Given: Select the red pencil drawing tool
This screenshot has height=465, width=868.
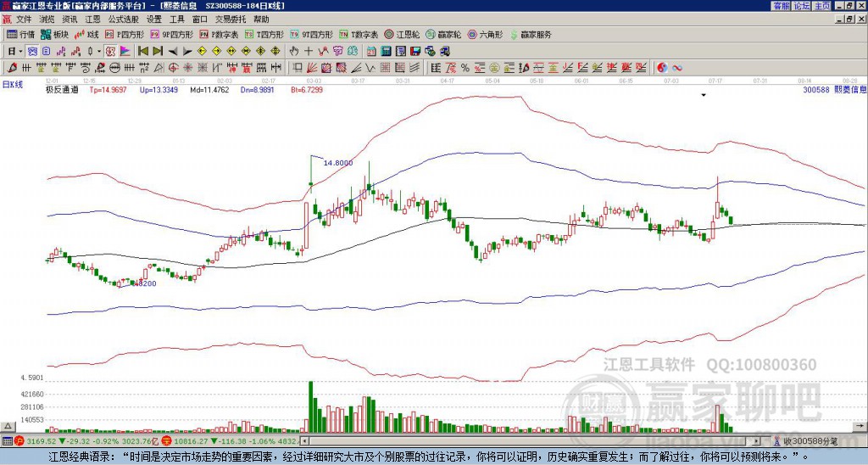Looking at the screenshot, I should click(12, 68).
